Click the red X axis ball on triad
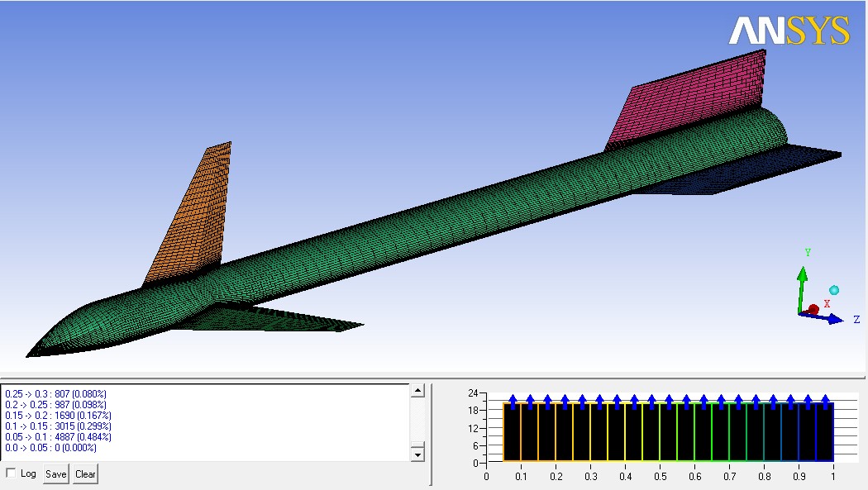 (x=813, y=309)
